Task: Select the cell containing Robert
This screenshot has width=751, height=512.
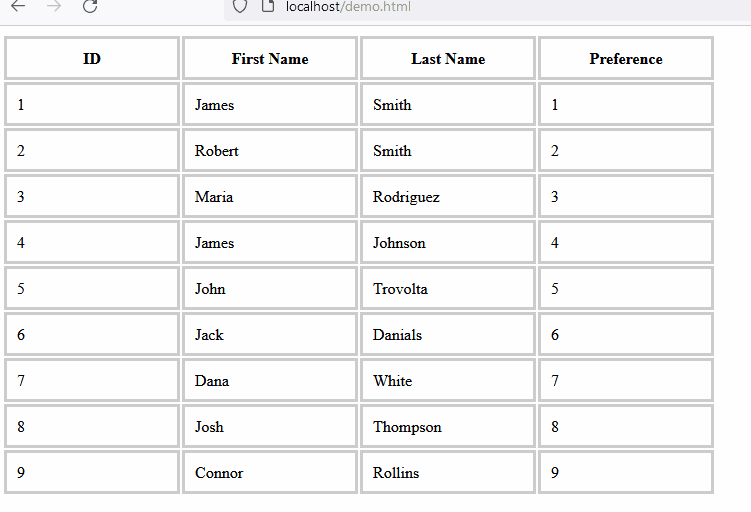Action: click(x=270, y=150)
